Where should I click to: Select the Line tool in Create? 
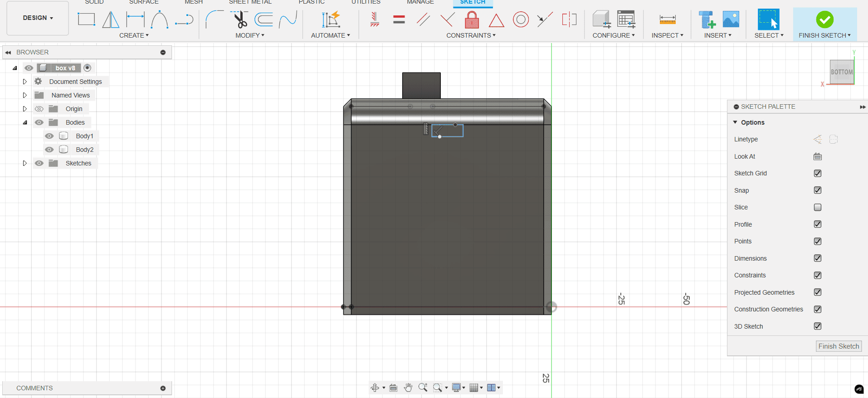184,19
